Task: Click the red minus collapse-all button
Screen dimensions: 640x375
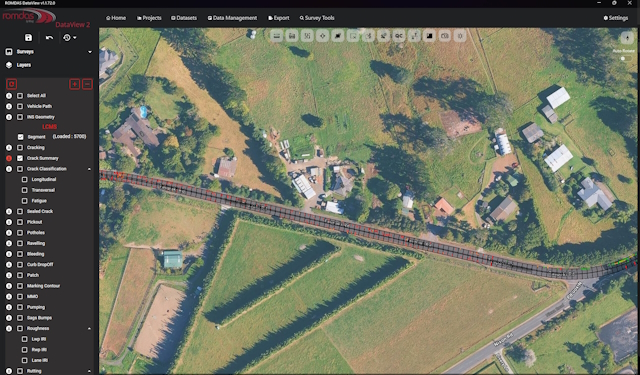Action: [87, 84]
